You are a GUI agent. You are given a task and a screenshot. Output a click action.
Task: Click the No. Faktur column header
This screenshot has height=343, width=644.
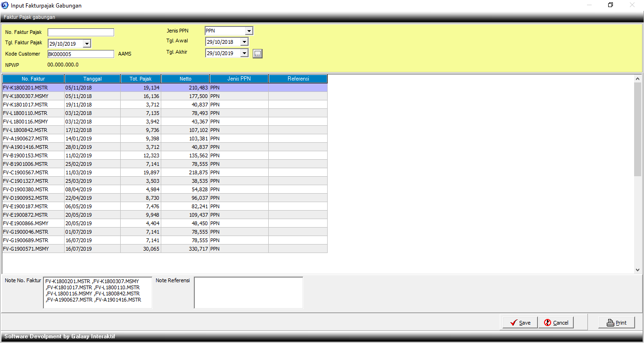(33, 79)
